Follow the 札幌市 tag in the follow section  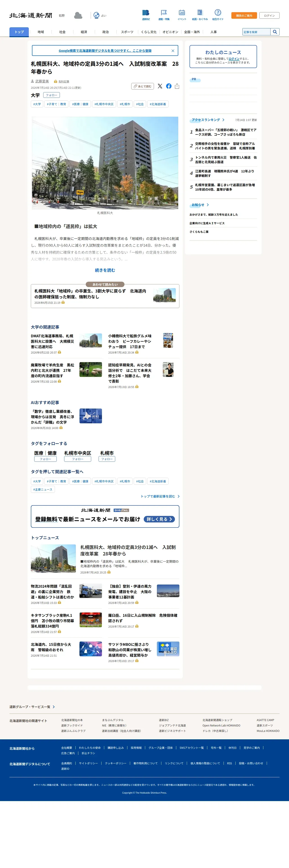coord(107,459)
